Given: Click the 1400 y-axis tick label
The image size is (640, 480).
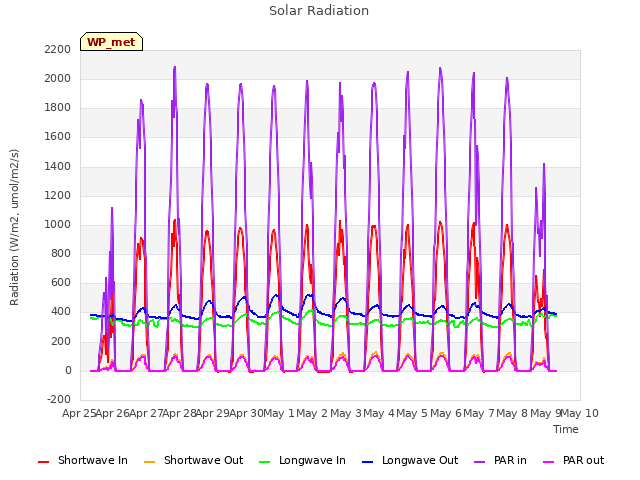Looking at the screenshot, I should coord(58,167).
